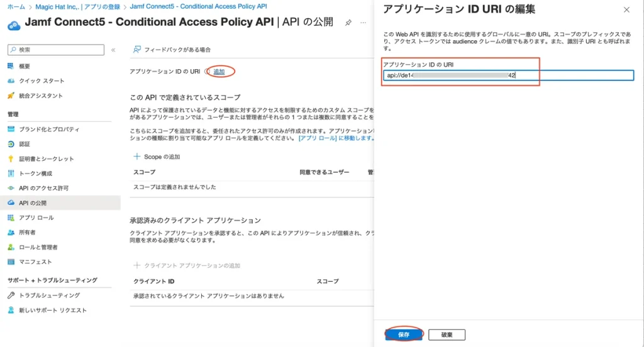Click the 概要 overview icon in sidebar
The image size is (644, 347).
pyautogui.click(x=11, y=66)
